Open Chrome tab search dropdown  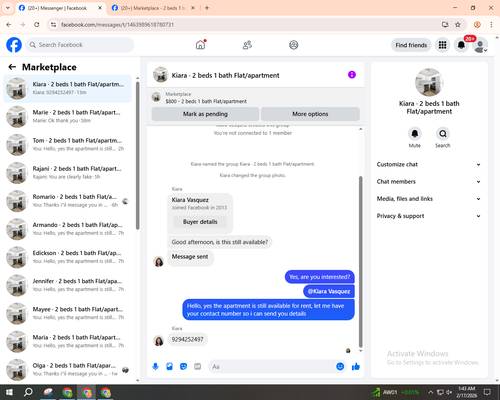pos(8,8)
